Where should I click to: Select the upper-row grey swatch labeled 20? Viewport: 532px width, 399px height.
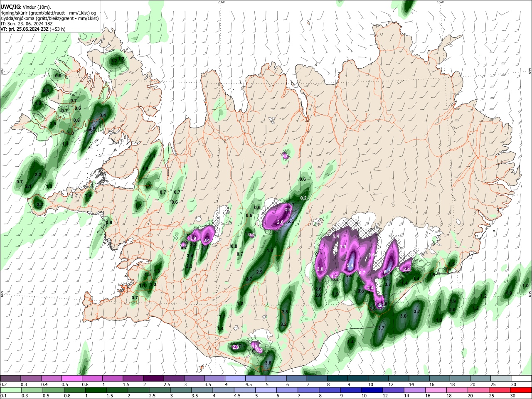coord(480,379)
